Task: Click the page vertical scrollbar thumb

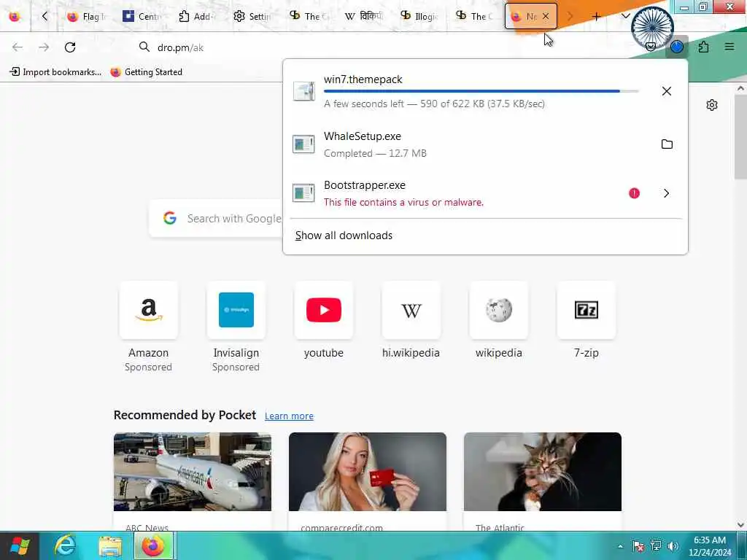Action: point(741,137)
